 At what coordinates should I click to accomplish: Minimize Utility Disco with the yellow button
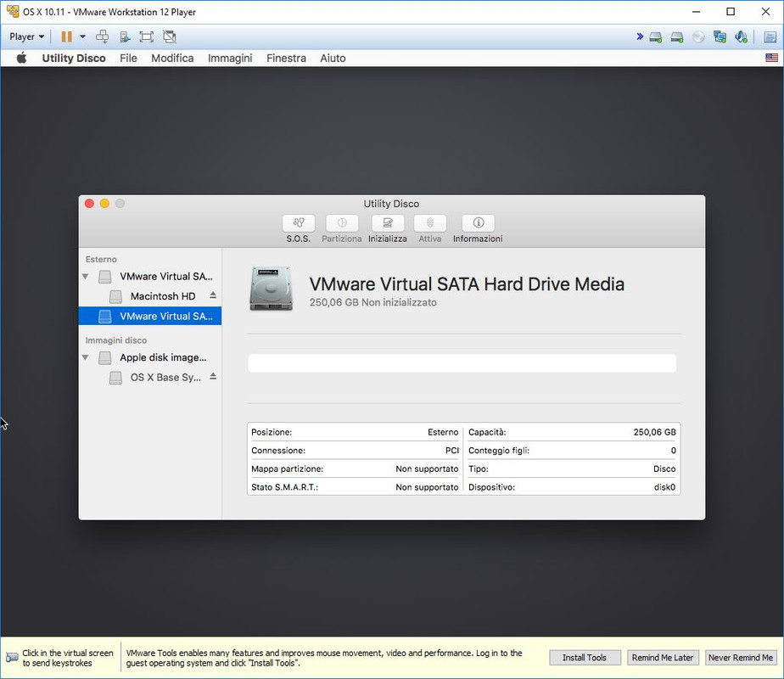tap(104, 204)
